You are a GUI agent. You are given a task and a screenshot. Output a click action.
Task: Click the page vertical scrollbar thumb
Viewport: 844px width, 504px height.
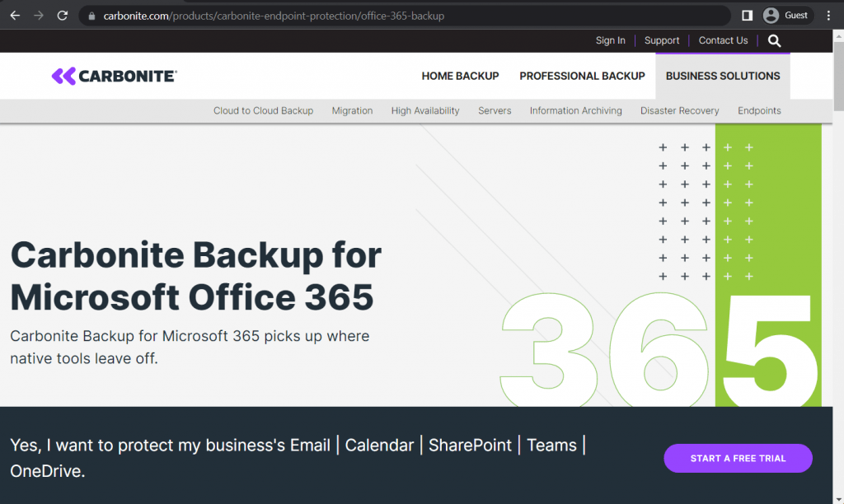838,76
